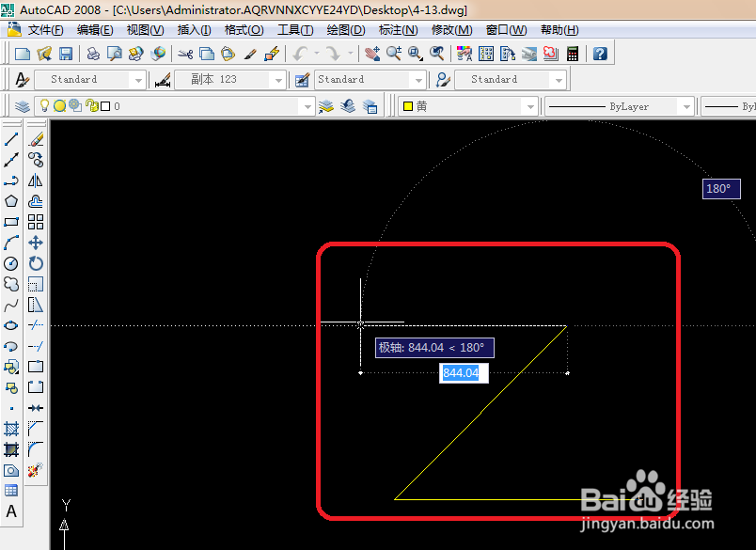Open the 编辑(E) menu
The width and height of the screenshot is (756, 550).
(95, 30)
